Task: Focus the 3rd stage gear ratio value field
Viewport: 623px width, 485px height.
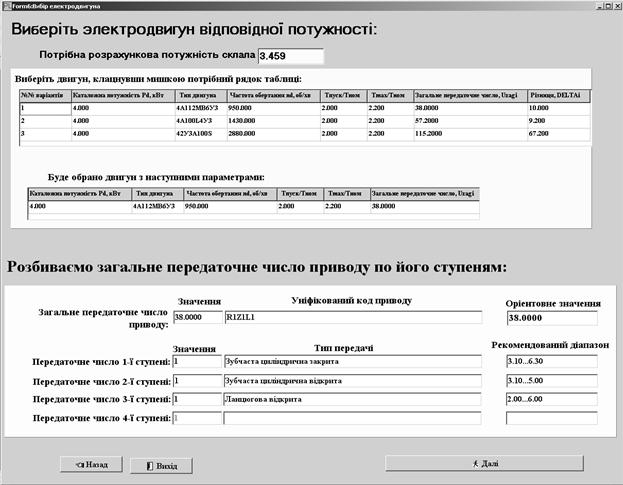Action: (197, 399)
